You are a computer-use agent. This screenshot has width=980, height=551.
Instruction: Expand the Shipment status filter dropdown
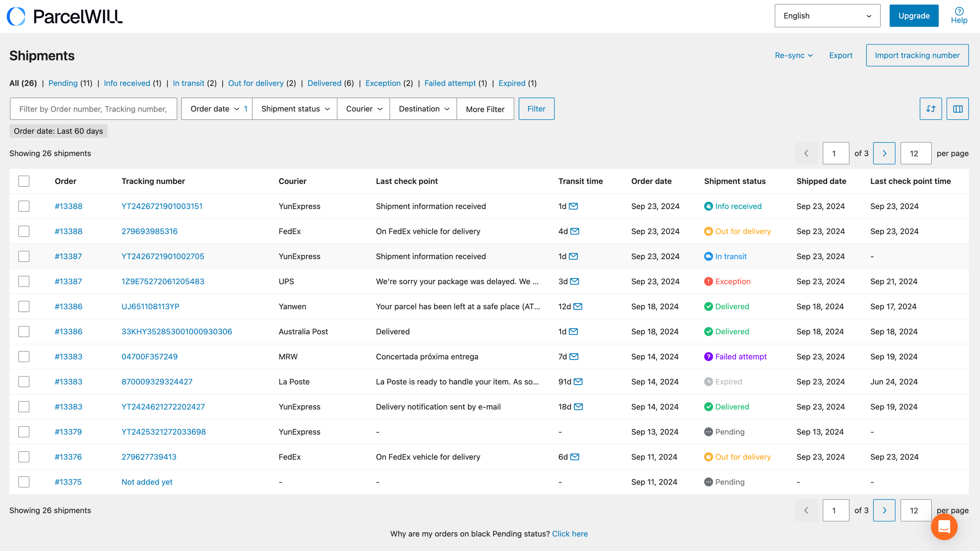pyautogui.click(x=295, y=109)
